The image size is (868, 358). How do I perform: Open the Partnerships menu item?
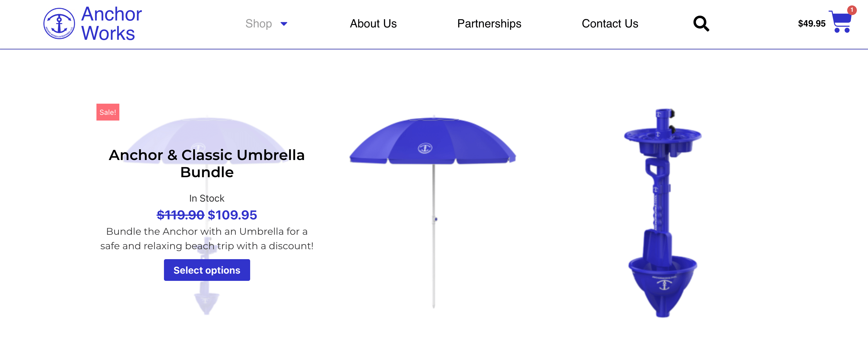point(489,24)
